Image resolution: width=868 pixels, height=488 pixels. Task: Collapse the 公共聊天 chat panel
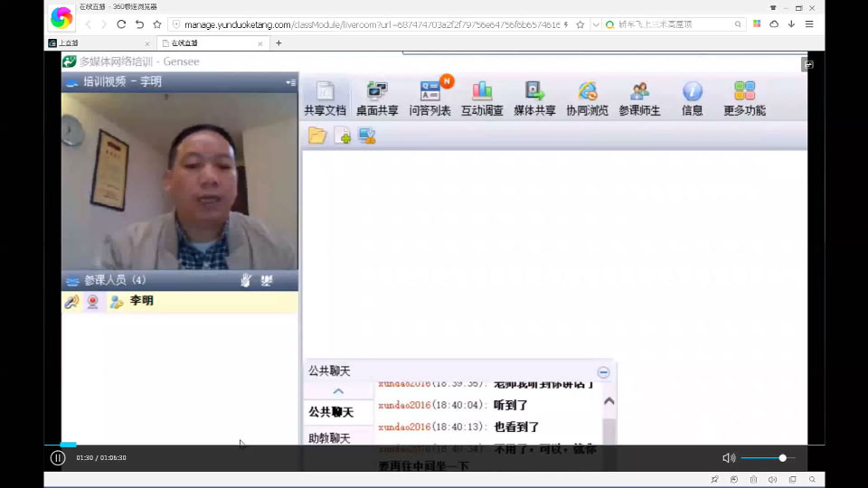click(603, 372)
